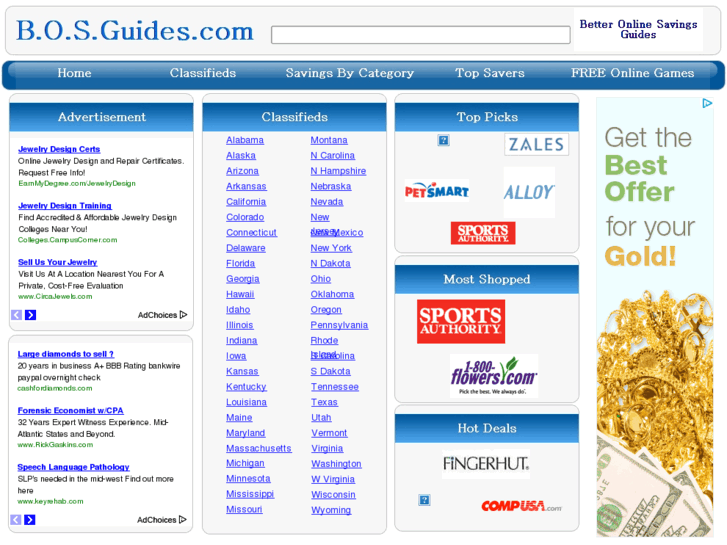Click the Alloy logo

pos(529,192)
